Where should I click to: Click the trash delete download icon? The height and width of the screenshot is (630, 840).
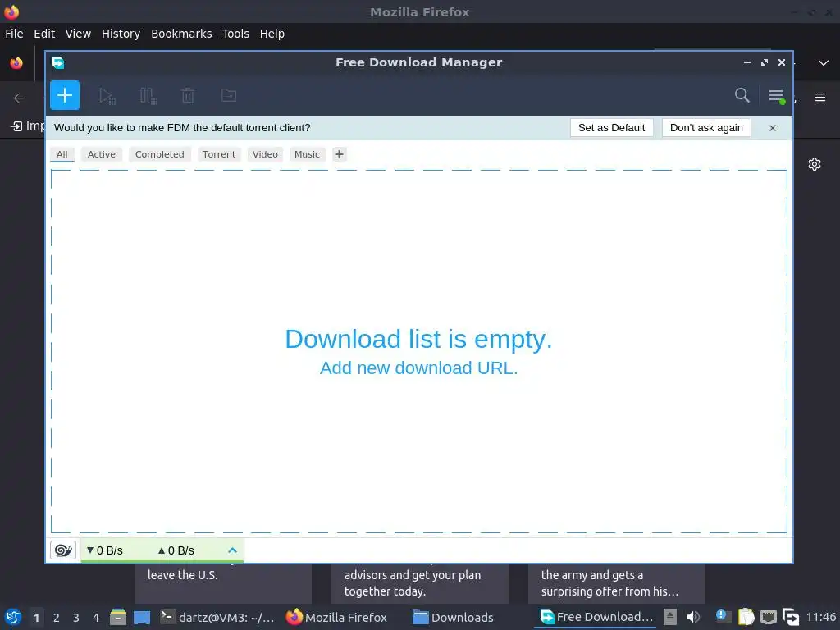(x=188, y=96)
